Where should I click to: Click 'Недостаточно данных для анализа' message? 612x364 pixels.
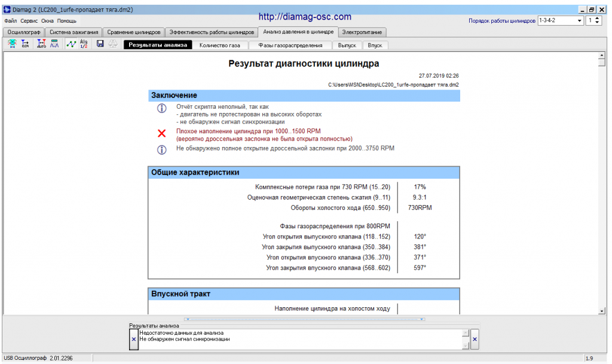(x=182, y=333)
